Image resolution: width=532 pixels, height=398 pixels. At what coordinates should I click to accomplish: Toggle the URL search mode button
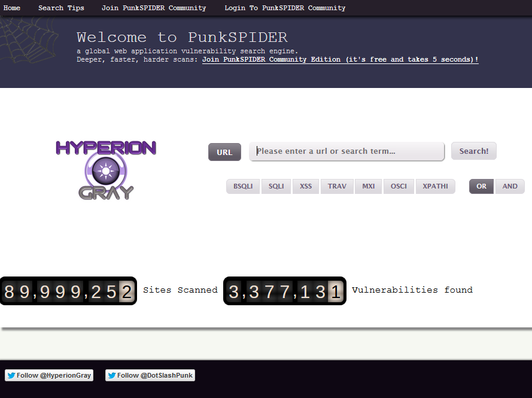click(x=224, y=152)
